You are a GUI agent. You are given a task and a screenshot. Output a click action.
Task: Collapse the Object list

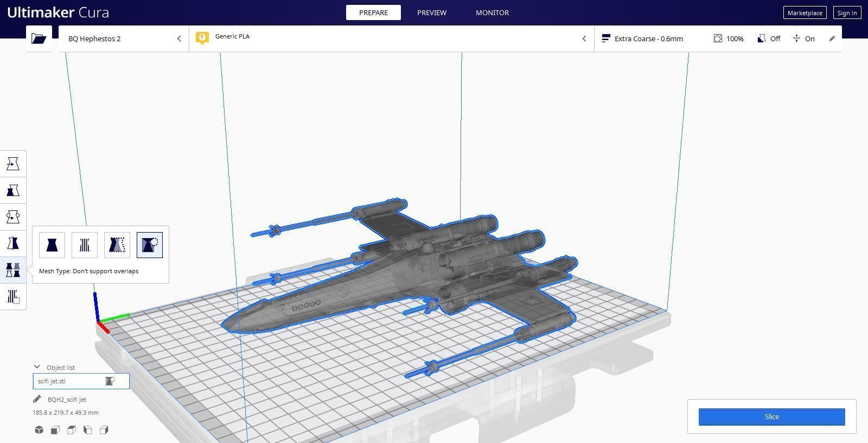pos(37,367)
